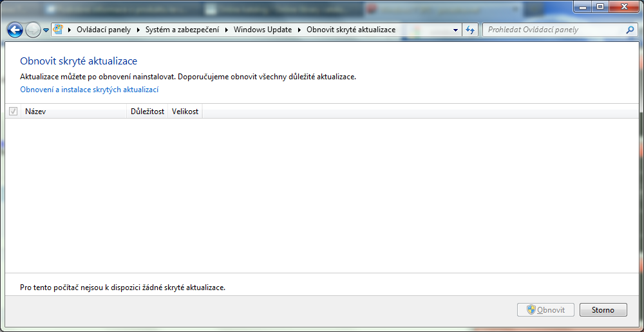The width and height of the screenshot is (644, 332).
Task: Navigate to Windows Update breadcrumb
Action: click(x=263, y=30)
